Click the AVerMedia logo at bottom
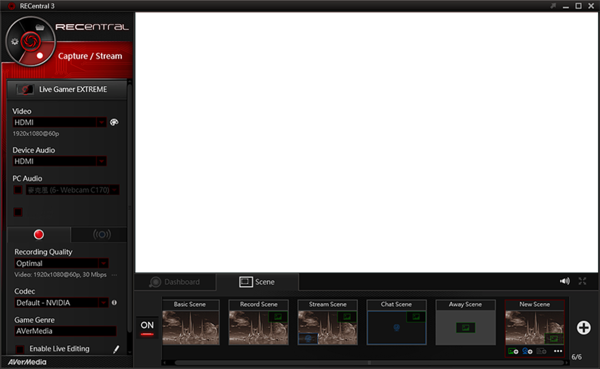This screenshot has height=369, width=600. [27, 362]
